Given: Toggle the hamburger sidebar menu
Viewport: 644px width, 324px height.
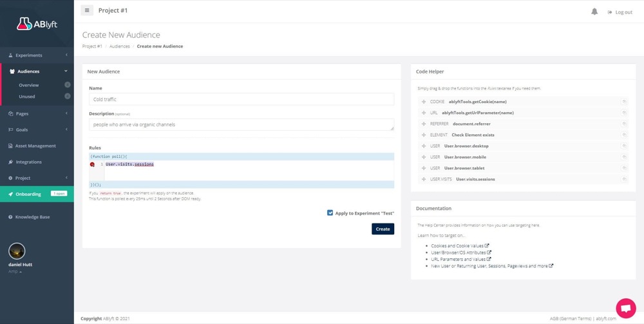Looking at the screenshot, I should pyautogui.click(x=87, y=10).
